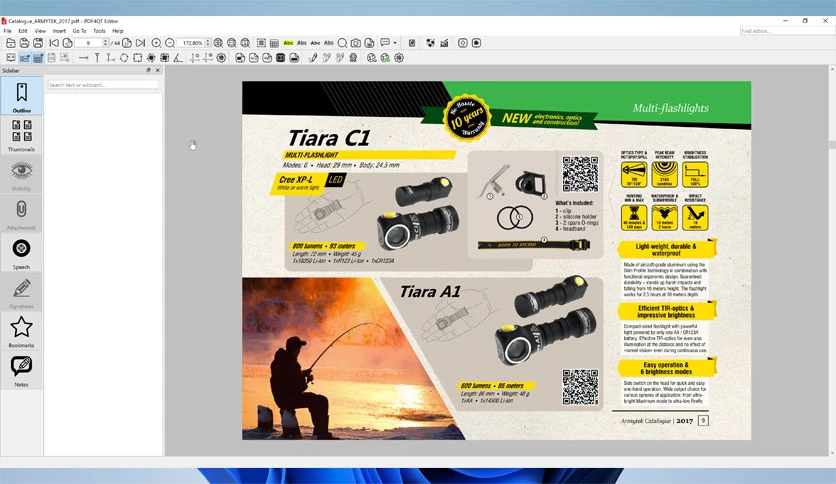Open the Speech sidebar panel
Image resolution: width=836 pixels, height=484 pixels.
tap(21, 253)
